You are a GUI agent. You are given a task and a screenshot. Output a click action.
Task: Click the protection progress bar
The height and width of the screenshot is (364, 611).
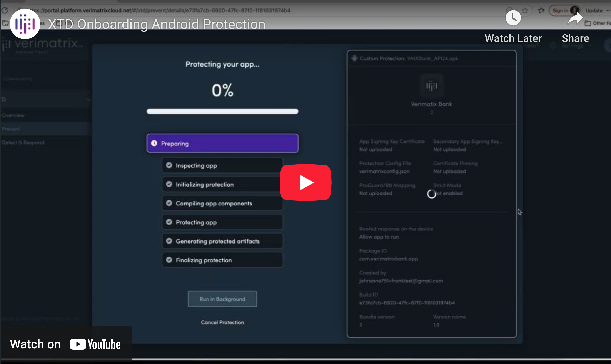click(222, 111)
